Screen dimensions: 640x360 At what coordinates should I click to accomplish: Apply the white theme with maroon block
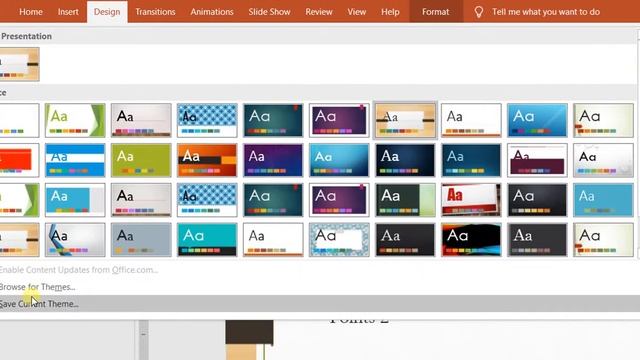[537, 160]
